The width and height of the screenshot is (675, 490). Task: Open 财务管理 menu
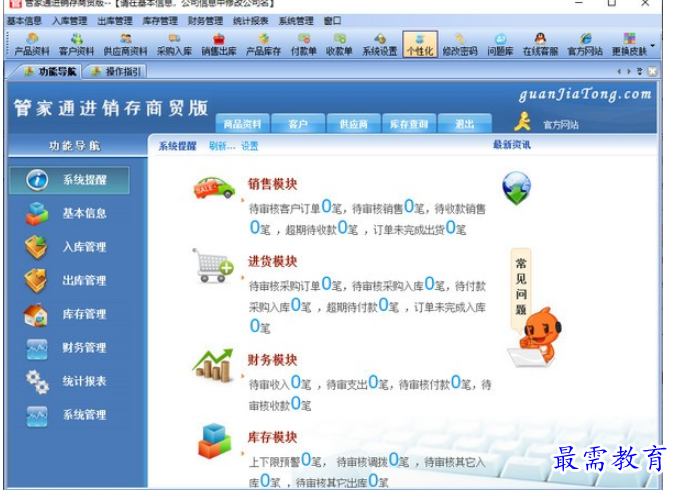click(205, 20)
